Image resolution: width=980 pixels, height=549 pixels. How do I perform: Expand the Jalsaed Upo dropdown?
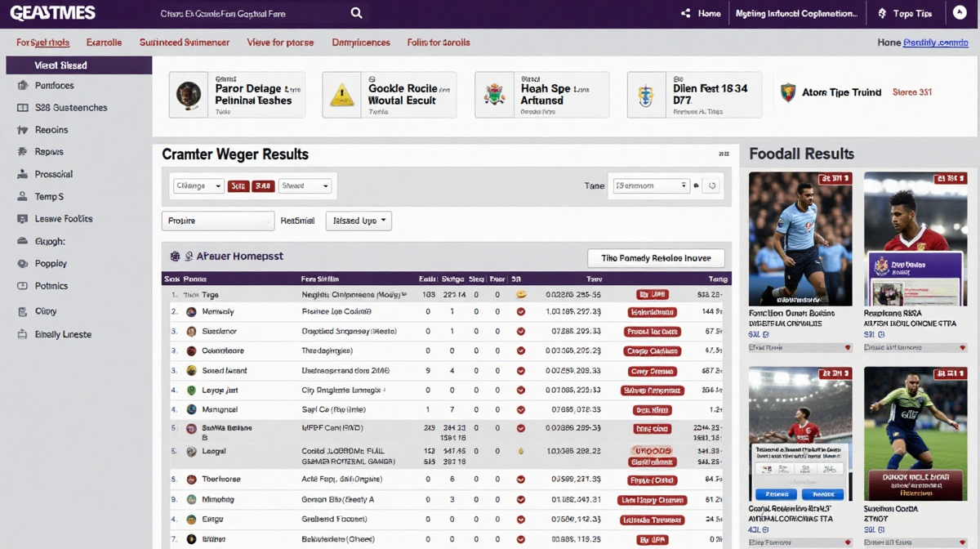pyautogui.click(x=359, y=221)
